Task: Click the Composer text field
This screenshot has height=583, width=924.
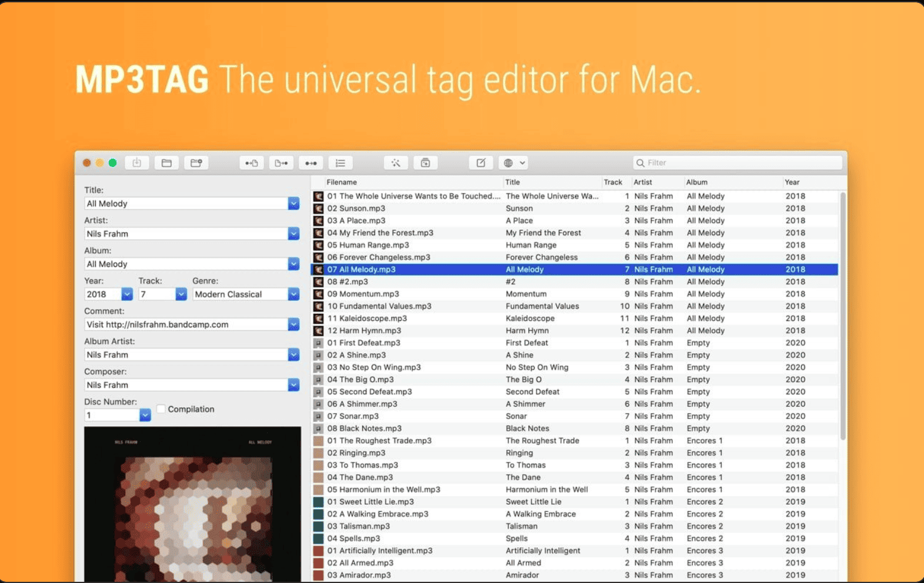Action: [186, 385]
